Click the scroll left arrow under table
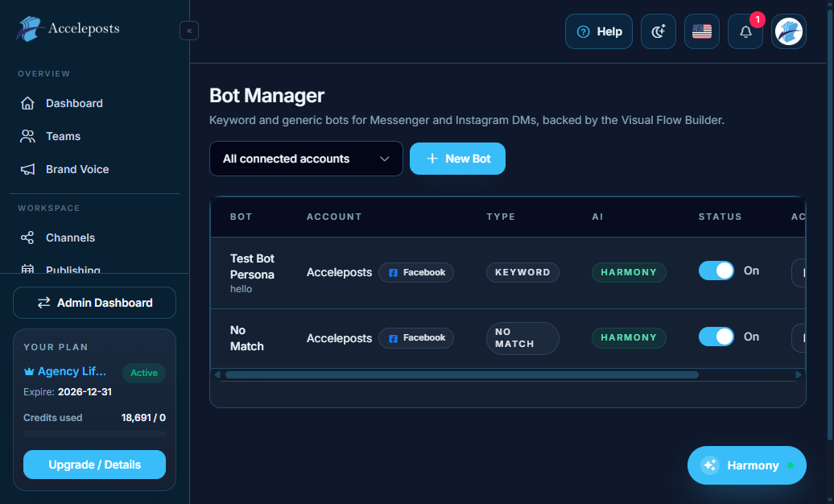Screen dimensions: 834x504 [217, 374]
